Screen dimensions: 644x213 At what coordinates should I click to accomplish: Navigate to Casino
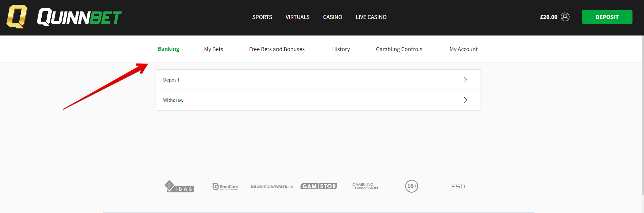click(x=333, y=17)
